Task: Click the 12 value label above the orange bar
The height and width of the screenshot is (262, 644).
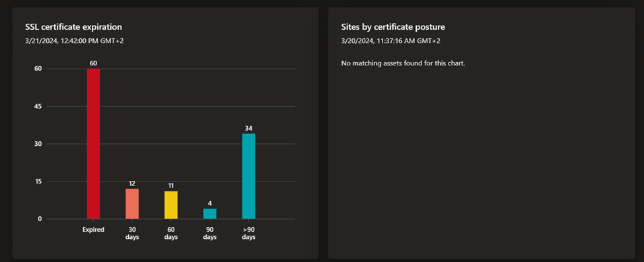Action: [x=132, y=183]
